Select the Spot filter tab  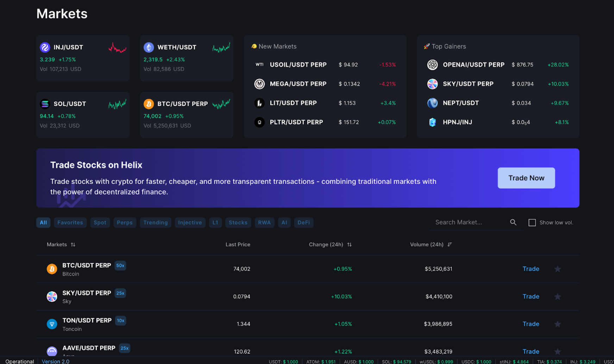pos(100,222)
